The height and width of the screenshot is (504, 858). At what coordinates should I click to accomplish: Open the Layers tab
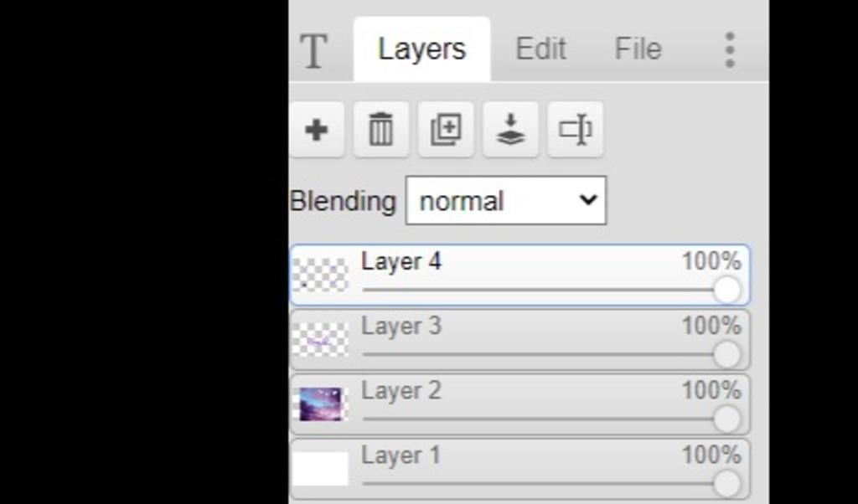422,49
